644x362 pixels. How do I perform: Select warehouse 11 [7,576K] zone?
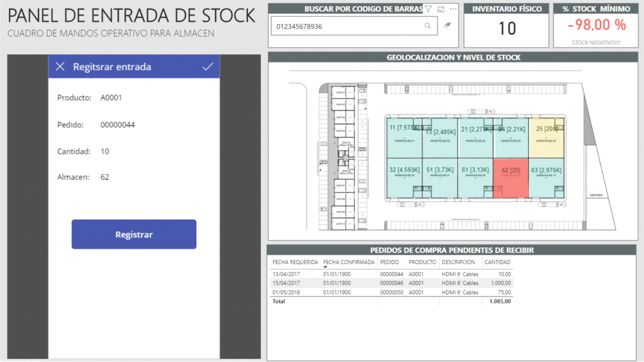coord(404,138)
